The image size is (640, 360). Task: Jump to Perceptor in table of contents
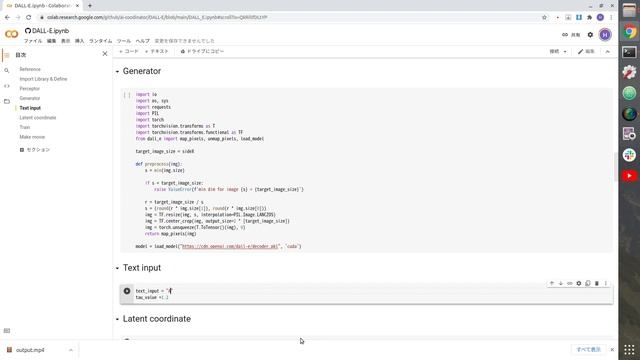coord(29,89)
